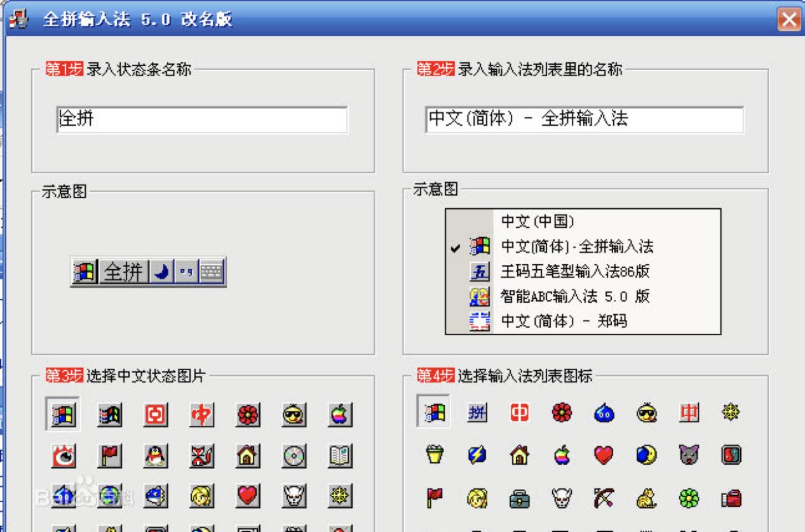Viewport: 805px width, 532px height.
Task: Choose the open book icon
Action: tap(340, 455)
